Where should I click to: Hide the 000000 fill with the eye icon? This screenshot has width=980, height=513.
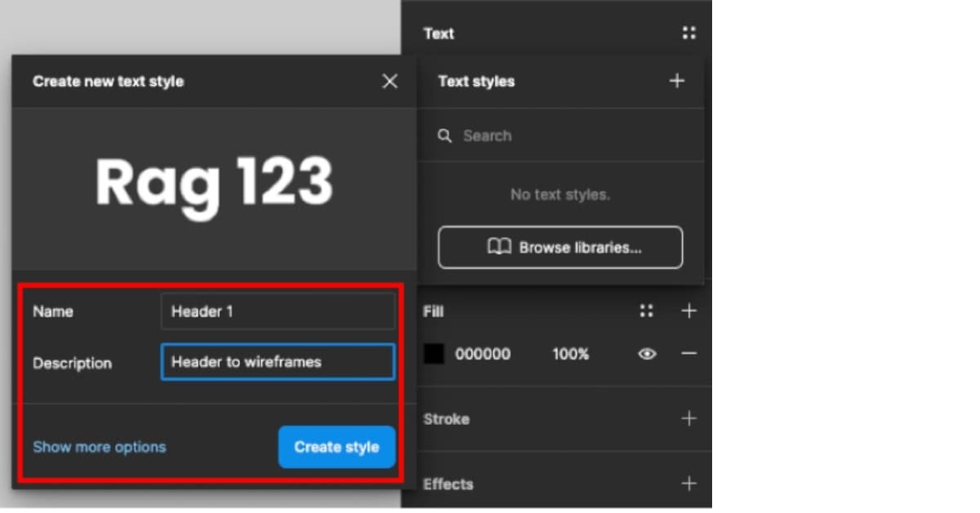[648, 354]
